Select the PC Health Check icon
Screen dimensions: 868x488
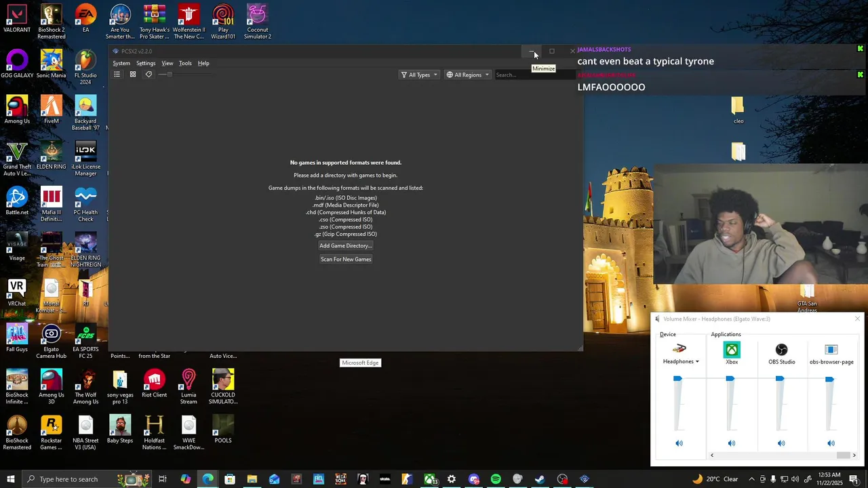click(85, 205)
